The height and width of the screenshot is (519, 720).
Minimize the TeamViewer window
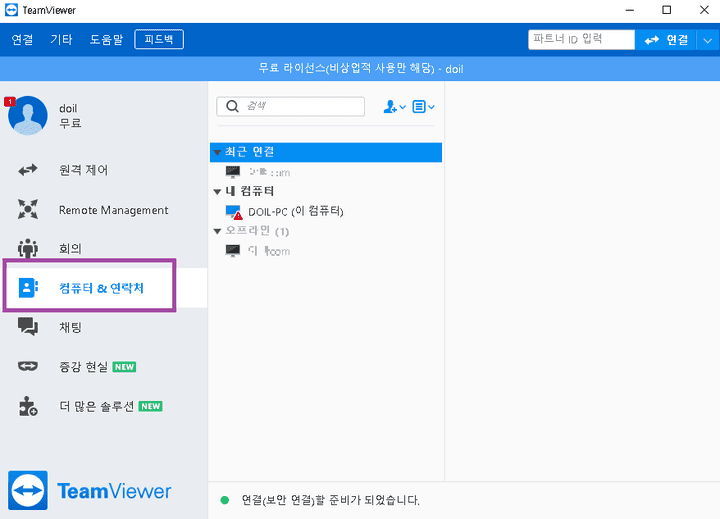(630, 10)
